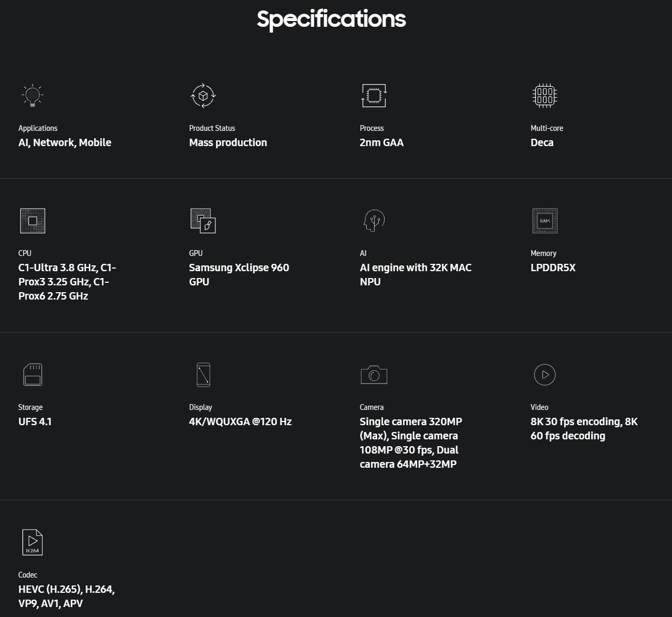Click the Camera icon

click(374, 375)
